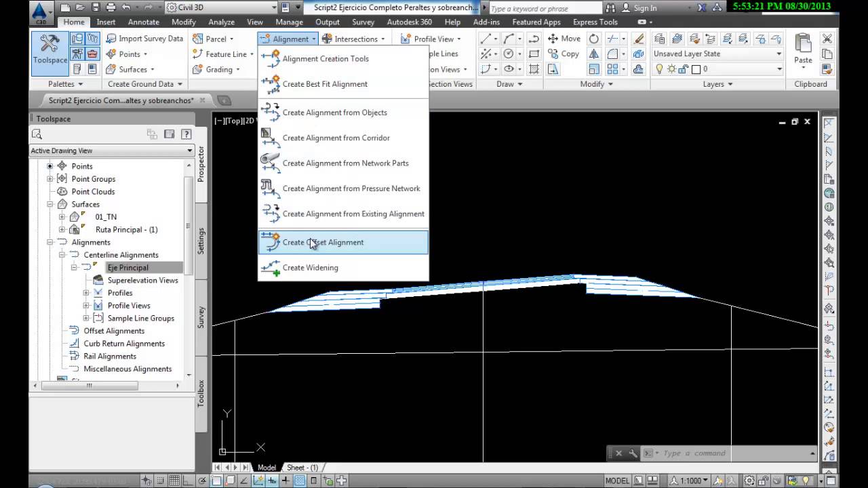Click the Paste button in Clipboard panel
Image resolution: width=868 pixels, height=488 pixels.
tap(803, 51)
